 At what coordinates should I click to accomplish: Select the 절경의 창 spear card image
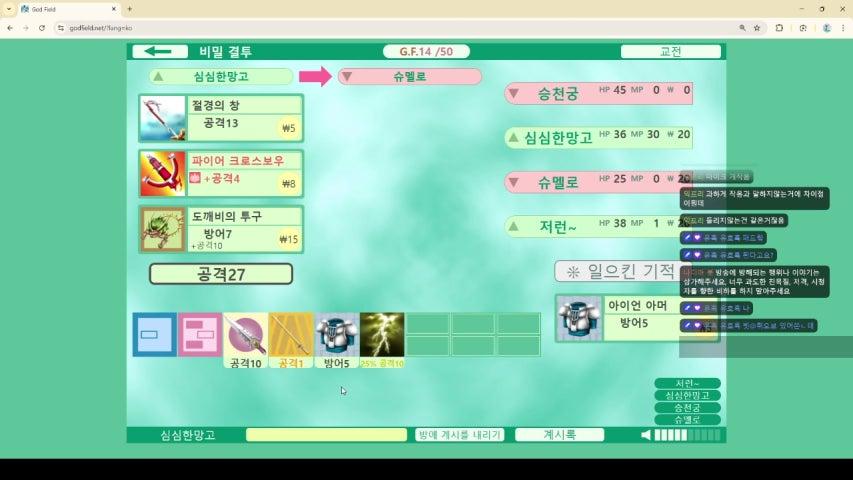click(x=163, y=118)
